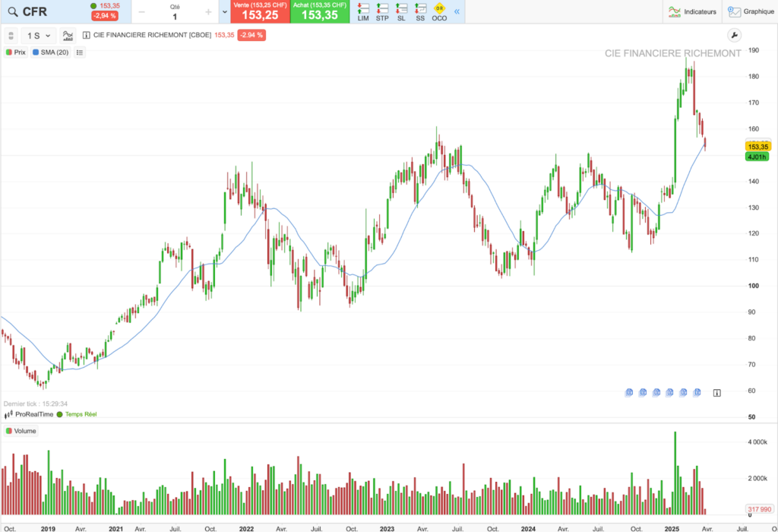Click the ProRealTime logo
The image size is (778, 532).
point(29,414)
